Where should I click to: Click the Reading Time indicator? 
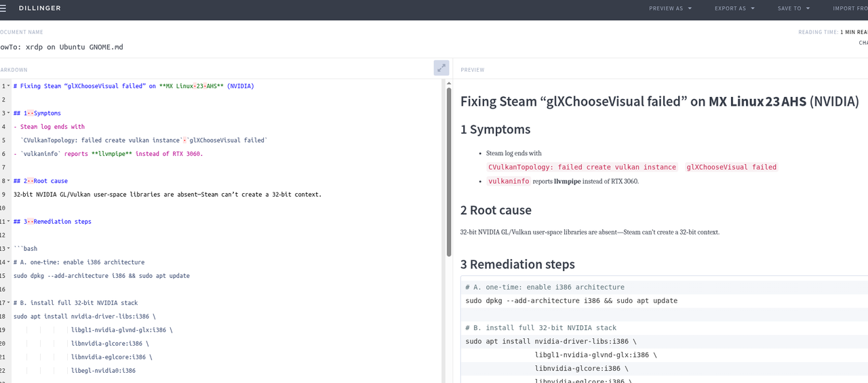(x=833, y=32)
